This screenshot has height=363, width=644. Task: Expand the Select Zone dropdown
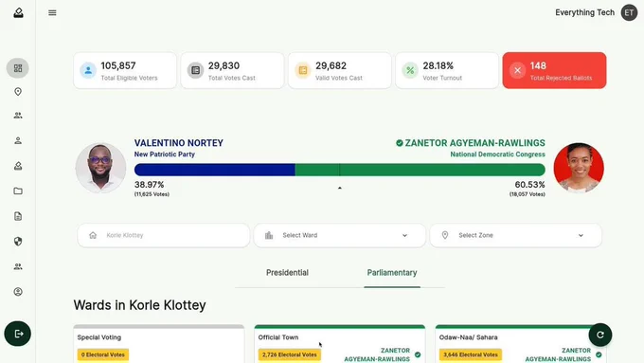pyautogui.click(x=581, y=236)
